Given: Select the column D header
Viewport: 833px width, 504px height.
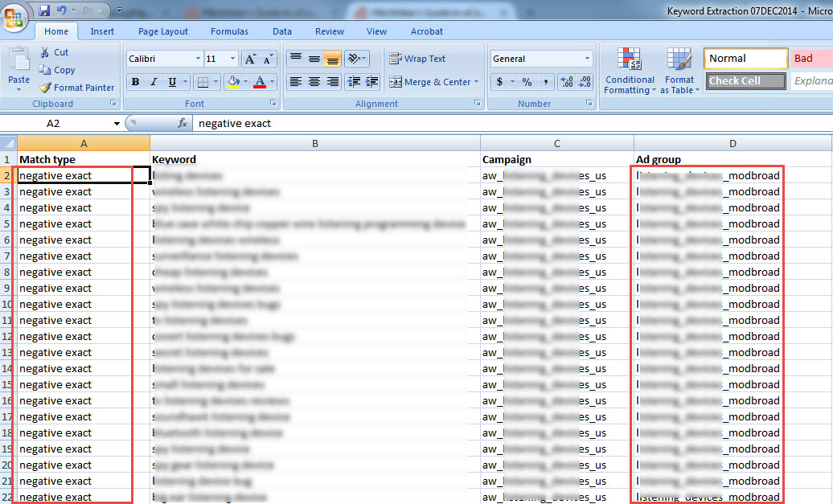Looking at the screenshot, I should coord(732,143).
